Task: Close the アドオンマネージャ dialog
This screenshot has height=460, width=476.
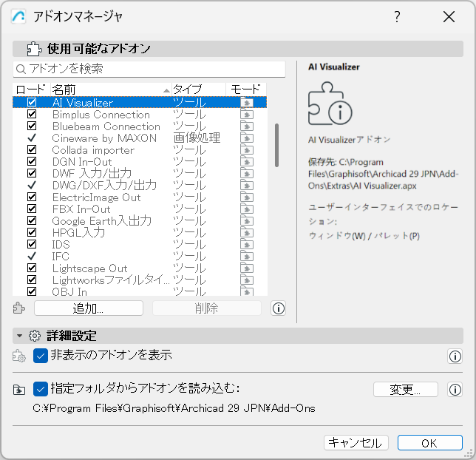Action: coord(449,16)
